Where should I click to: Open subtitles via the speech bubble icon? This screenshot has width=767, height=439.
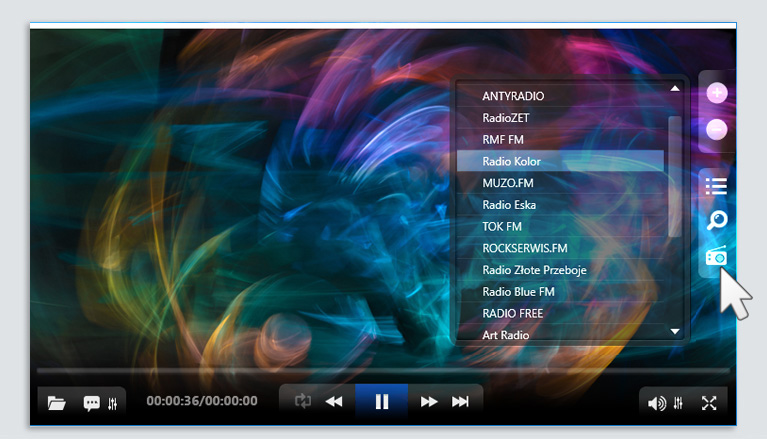click(x=91, y=403)
